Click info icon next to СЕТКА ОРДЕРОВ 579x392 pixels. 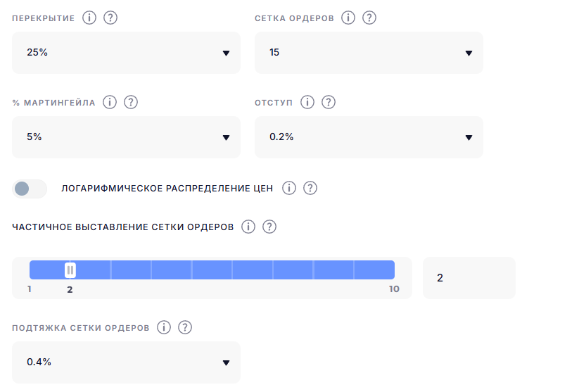pos(348,18)
